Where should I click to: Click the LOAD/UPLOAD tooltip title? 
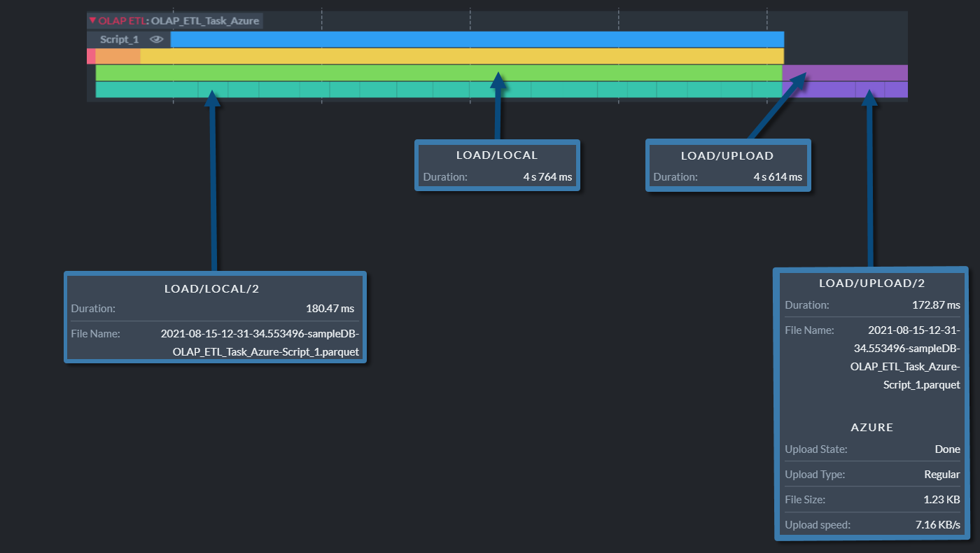(727, 155)
